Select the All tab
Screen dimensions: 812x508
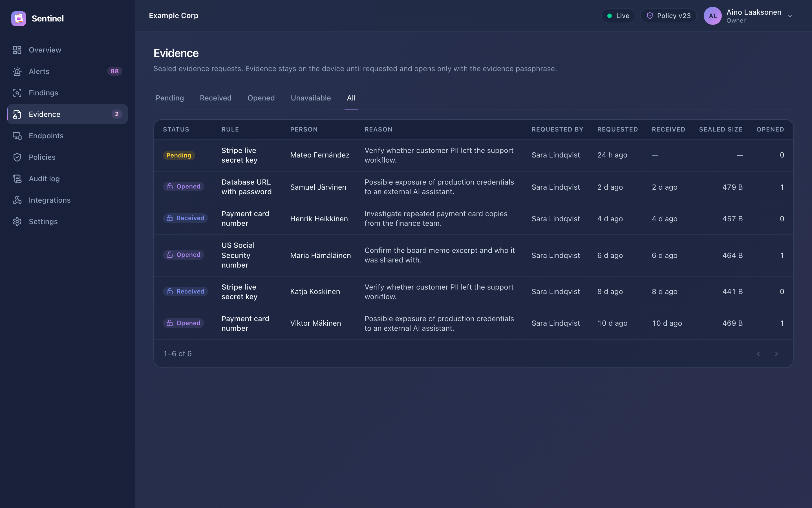[x=351, y=98]
